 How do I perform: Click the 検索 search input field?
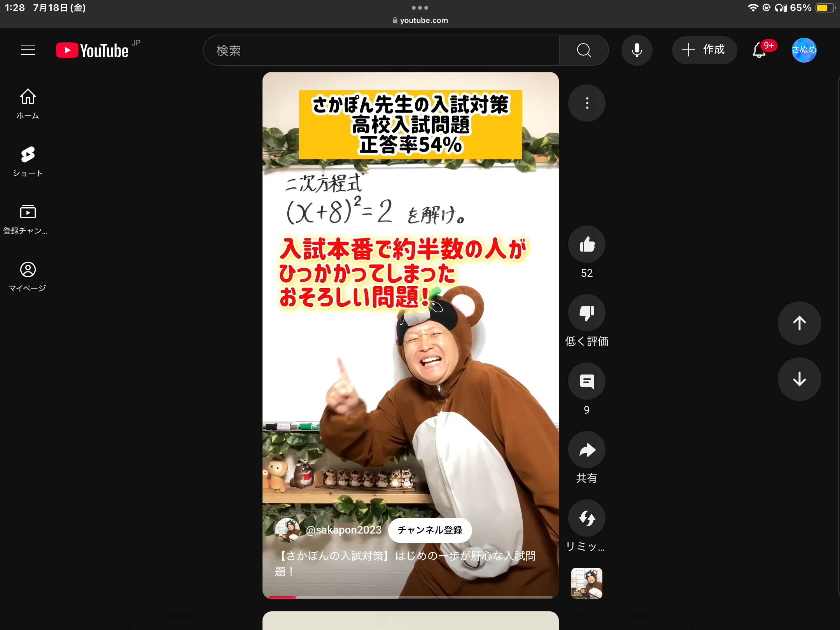coord(381,50)
